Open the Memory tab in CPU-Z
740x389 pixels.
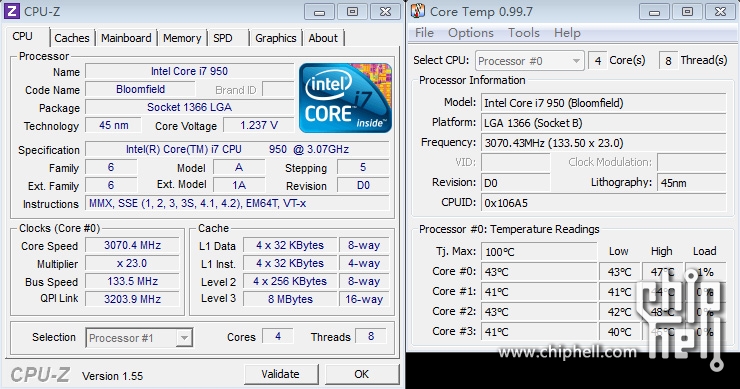coord(182,38)
